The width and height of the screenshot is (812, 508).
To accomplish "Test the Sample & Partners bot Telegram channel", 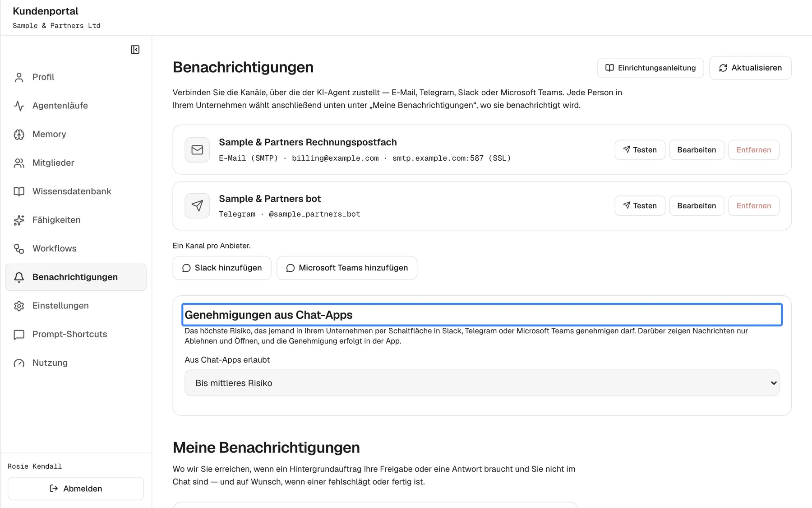I will point(640,206).
